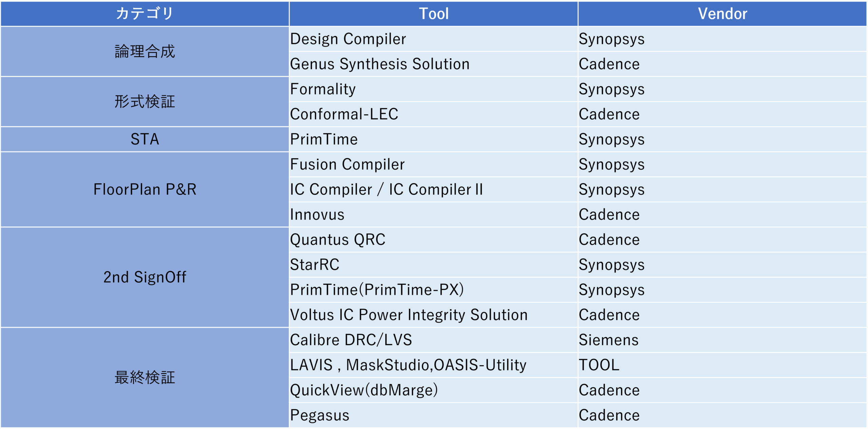The height and width of the screenshot is (434, 868).
Task: Click the Quantus QRC cell
Action: click(434, 240)
